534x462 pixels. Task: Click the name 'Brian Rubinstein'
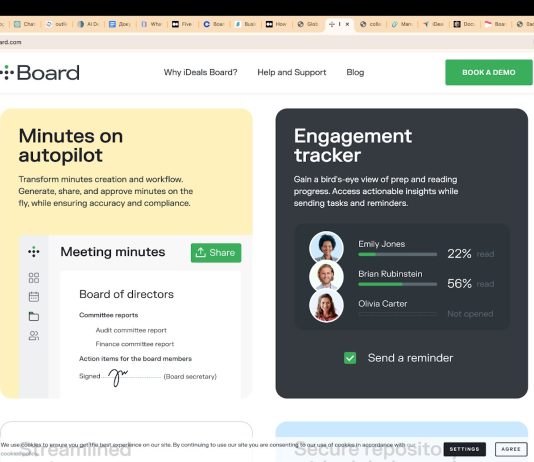pyautogui.click(x=390, y=274)
